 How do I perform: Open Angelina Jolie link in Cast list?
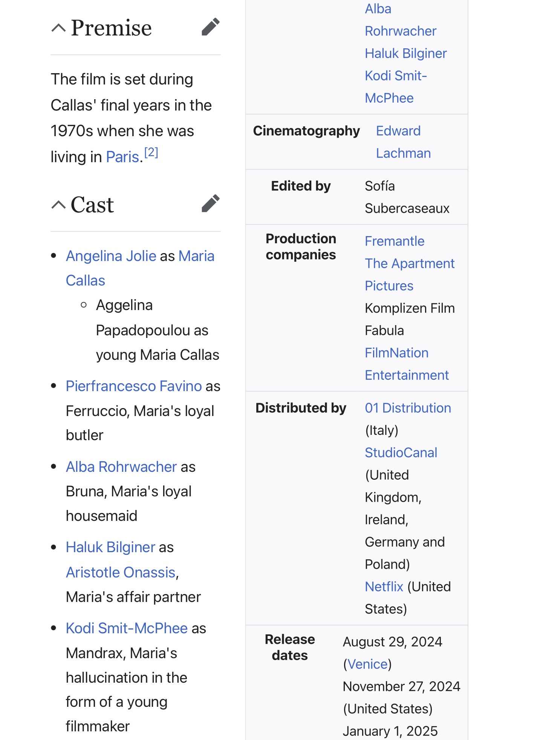pos(111,256)
